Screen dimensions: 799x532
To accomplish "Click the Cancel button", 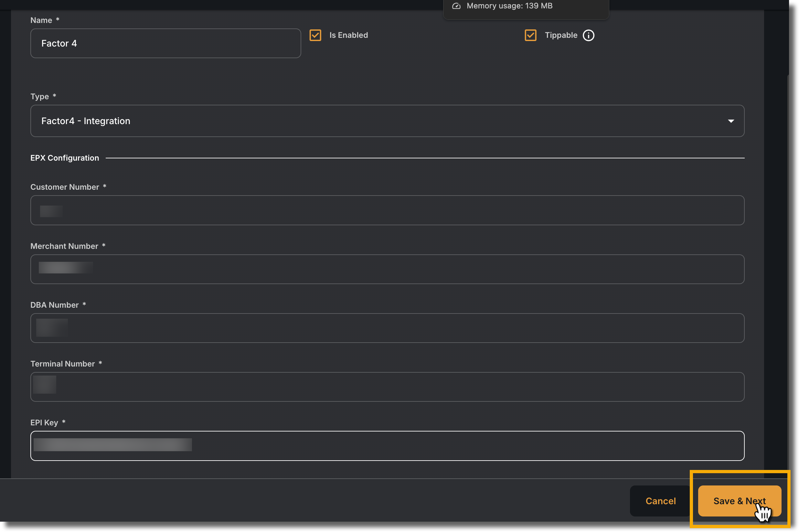I will coord(660,501).
